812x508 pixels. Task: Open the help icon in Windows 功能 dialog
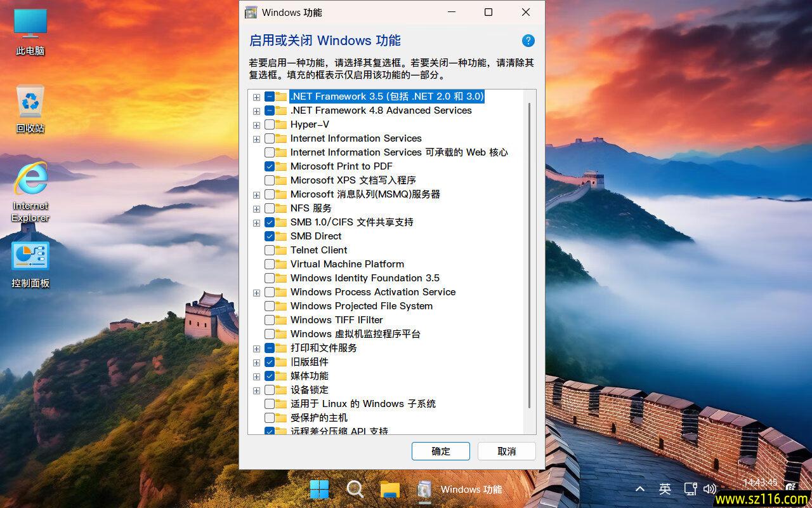point(528,41)
